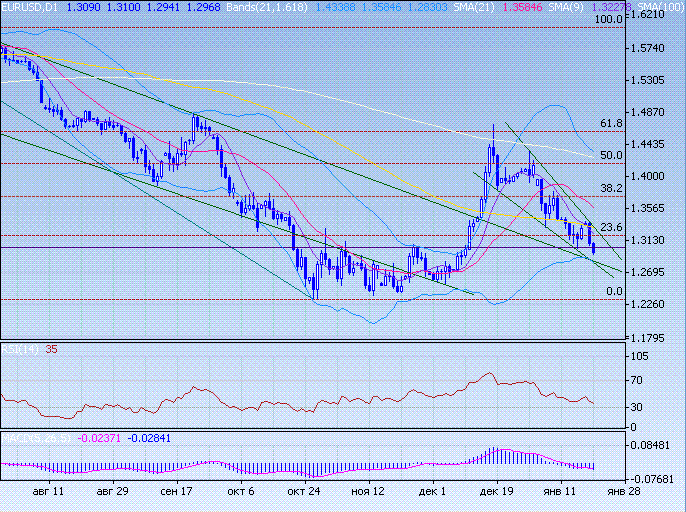This screenshot has width=686, height=512.
Task: Click the авг 11 date on time axis
Action: click(48, 492)
